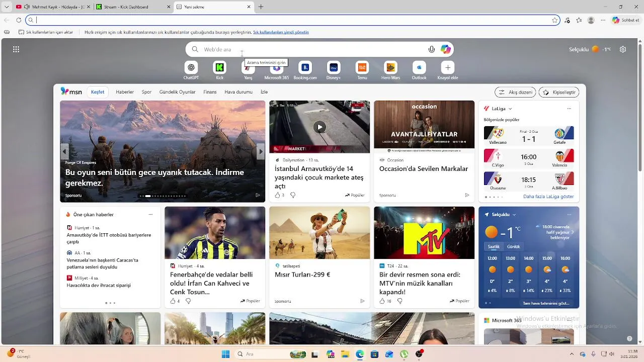Viewport: 644px width, 362px height.
Task: Open page settings gear icon
Action: 623,49
